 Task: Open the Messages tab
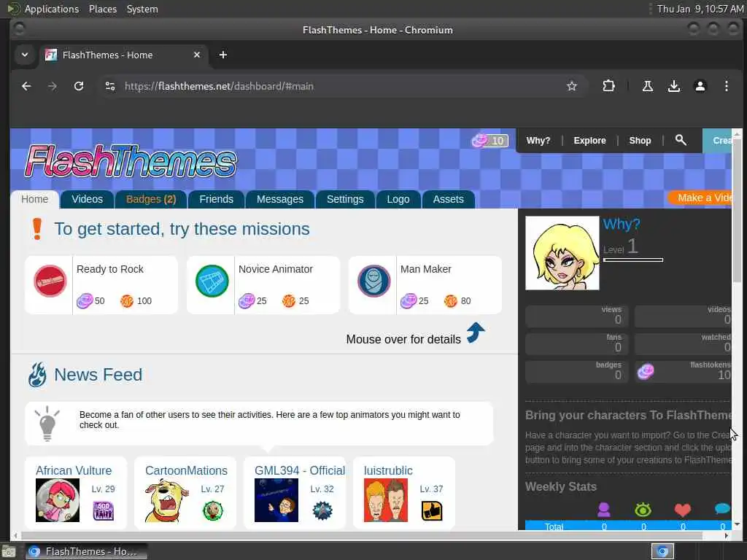[x=280, y=199]
